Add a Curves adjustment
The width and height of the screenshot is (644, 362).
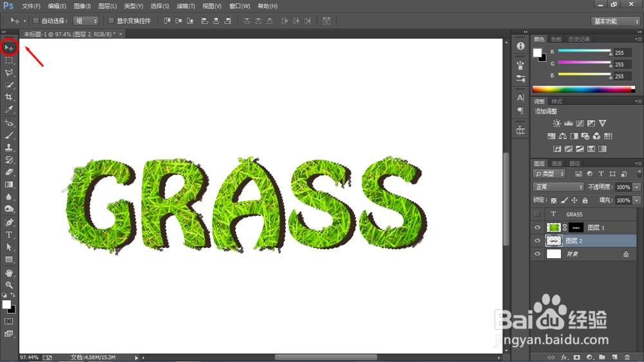pos(580,123)
